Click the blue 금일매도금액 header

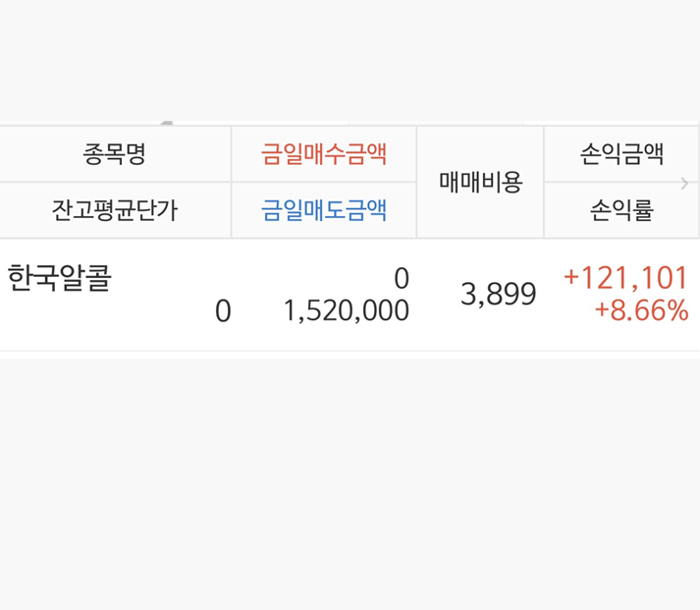coord(324,210)
